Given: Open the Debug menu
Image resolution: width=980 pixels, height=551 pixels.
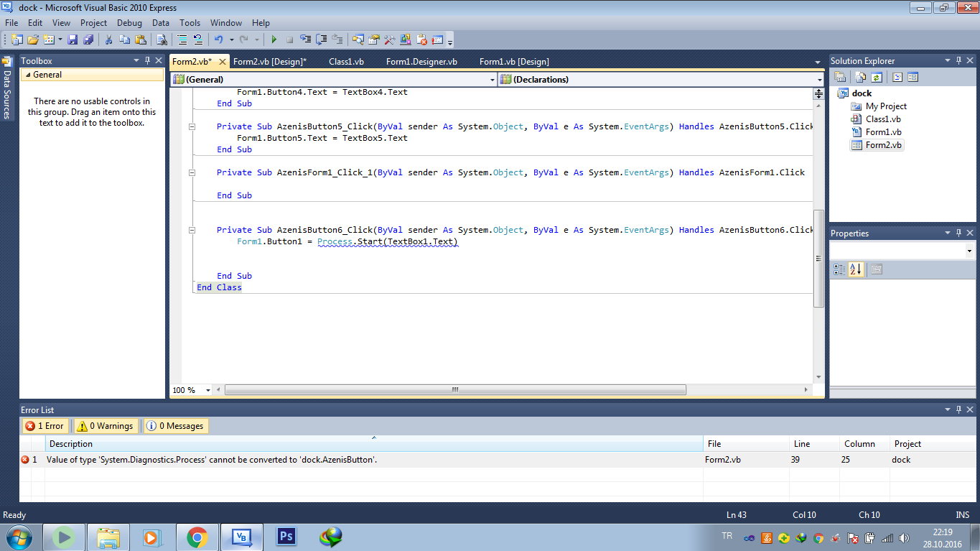Looking at the screenshot, I should pyautogui.click(x=129, y=23).
